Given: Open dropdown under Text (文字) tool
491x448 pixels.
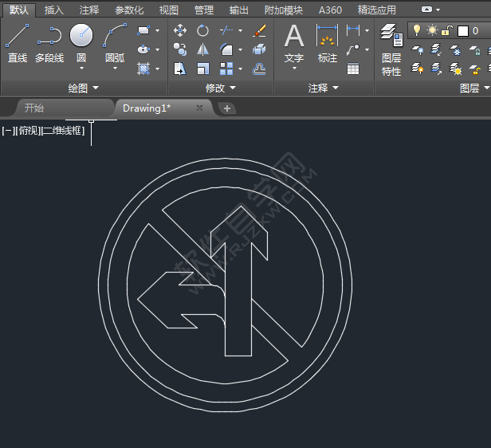Looking at the screenshot, I should tap(294, 68).
